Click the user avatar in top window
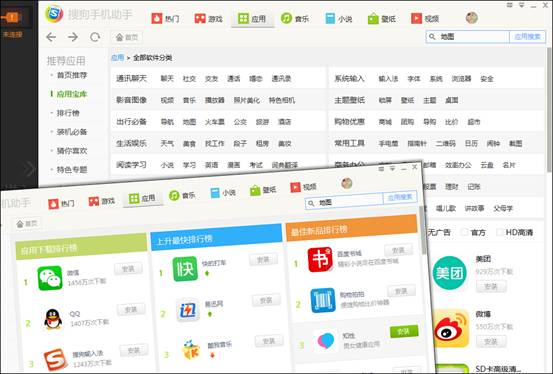The image size is (553, 374). 472,18
